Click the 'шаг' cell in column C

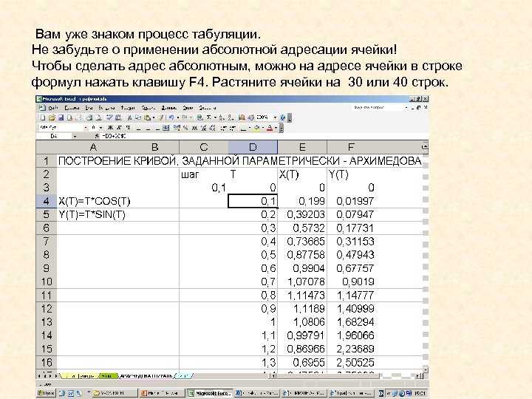(204, 174)
